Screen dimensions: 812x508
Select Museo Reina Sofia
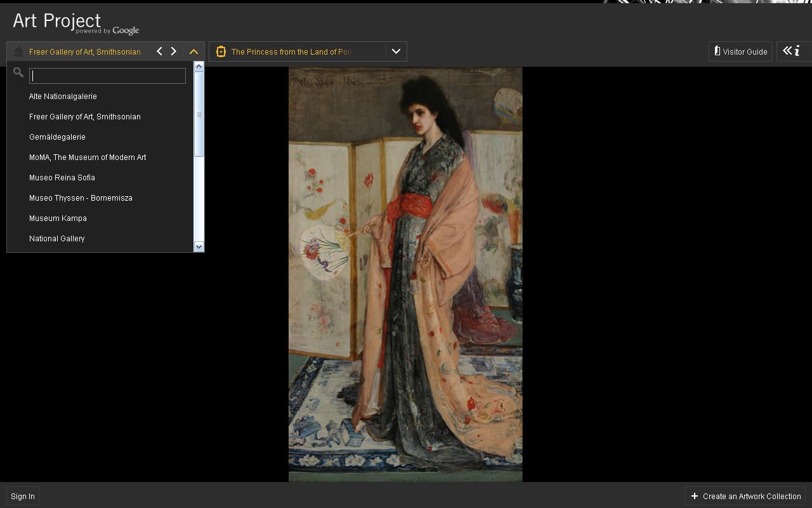62,178
